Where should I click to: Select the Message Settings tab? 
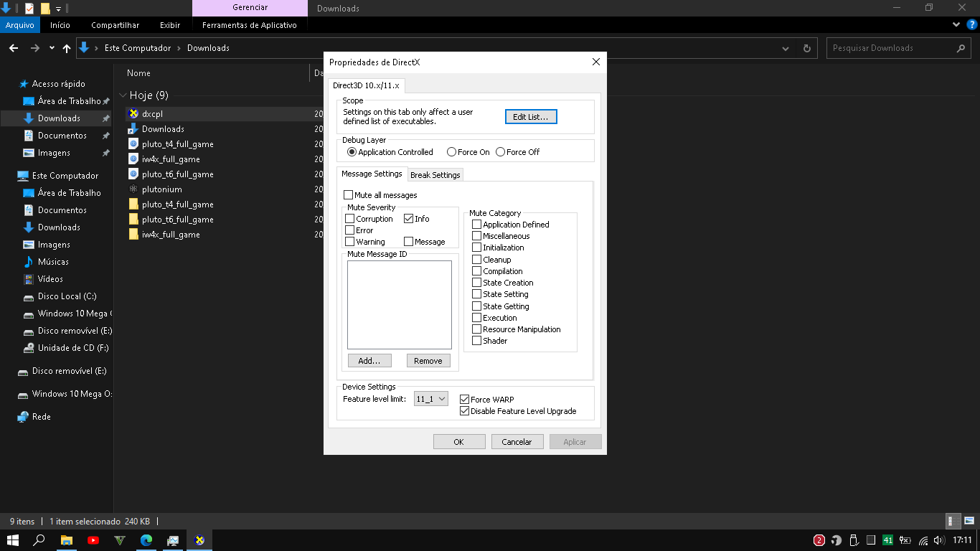(x=372, y=174)
